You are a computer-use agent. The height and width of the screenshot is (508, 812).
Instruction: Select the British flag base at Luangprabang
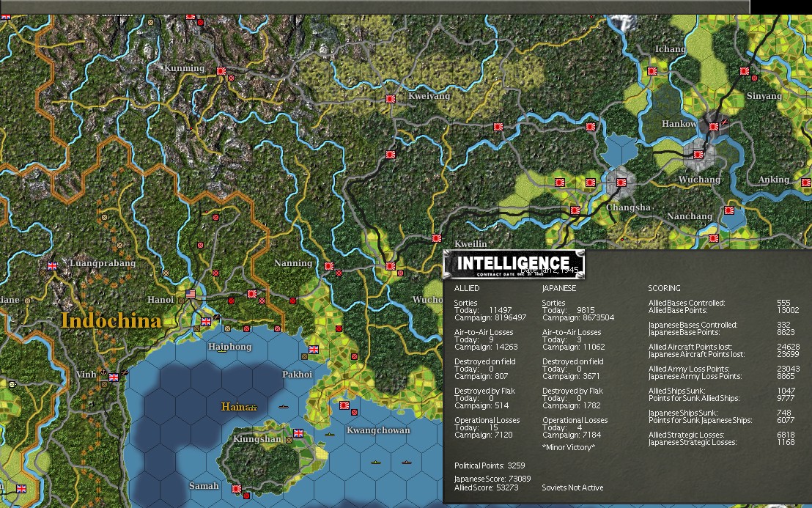click(x=52, y=265)
